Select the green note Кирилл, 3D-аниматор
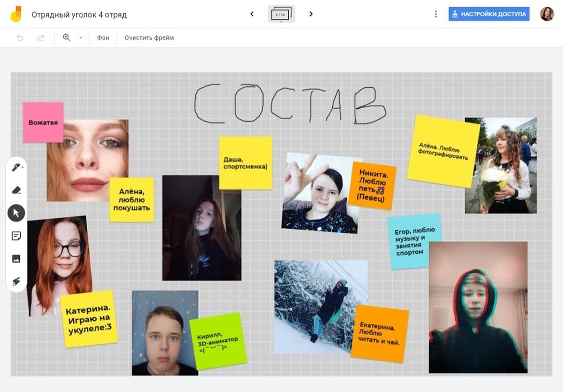 (218, 341)
